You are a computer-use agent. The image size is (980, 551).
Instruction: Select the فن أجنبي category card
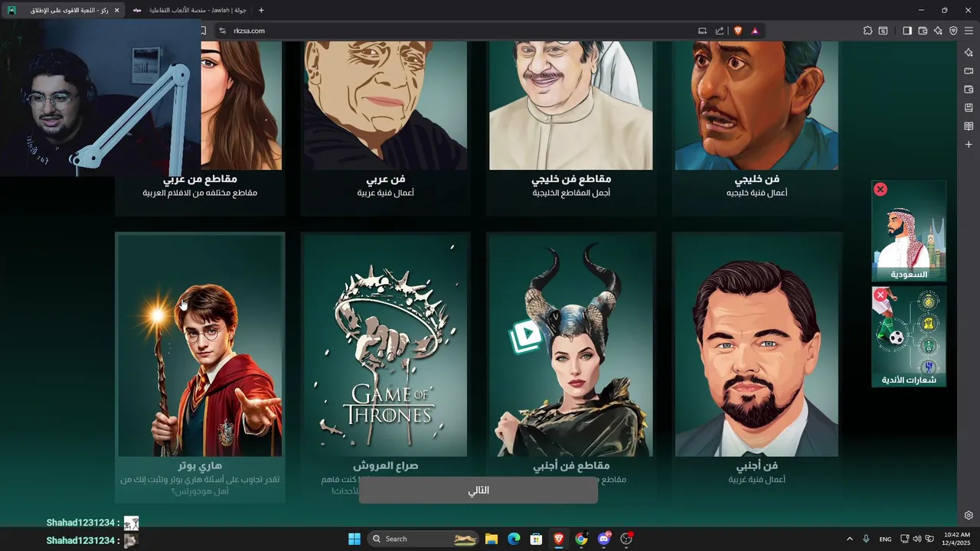point(756,367)
